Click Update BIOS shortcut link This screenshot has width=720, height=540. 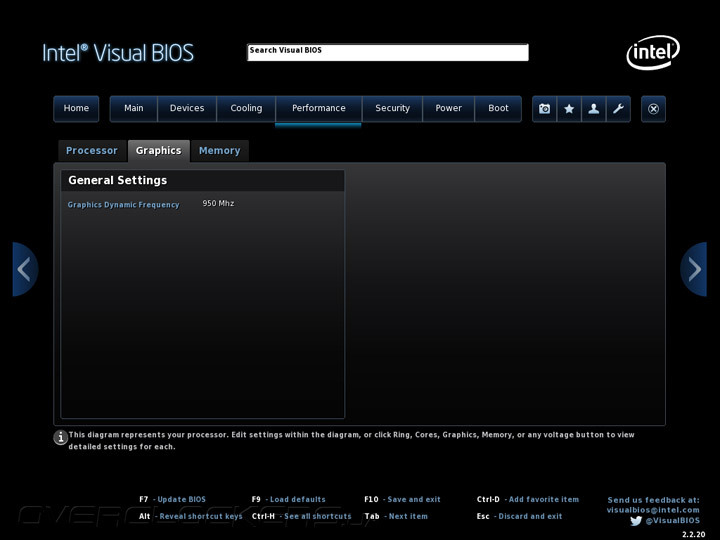tap(181, 500)
